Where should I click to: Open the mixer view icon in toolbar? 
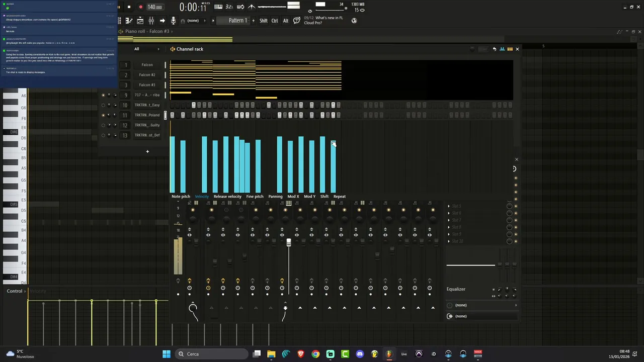pos(151,21)
